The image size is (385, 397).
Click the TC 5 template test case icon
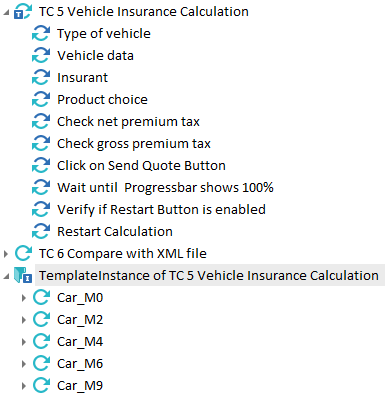[x=23, y=12]
